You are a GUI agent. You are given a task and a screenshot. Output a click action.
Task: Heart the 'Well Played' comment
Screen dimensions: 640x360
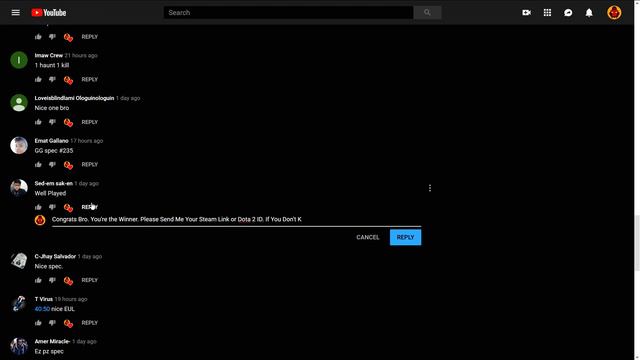coord(68,208)
